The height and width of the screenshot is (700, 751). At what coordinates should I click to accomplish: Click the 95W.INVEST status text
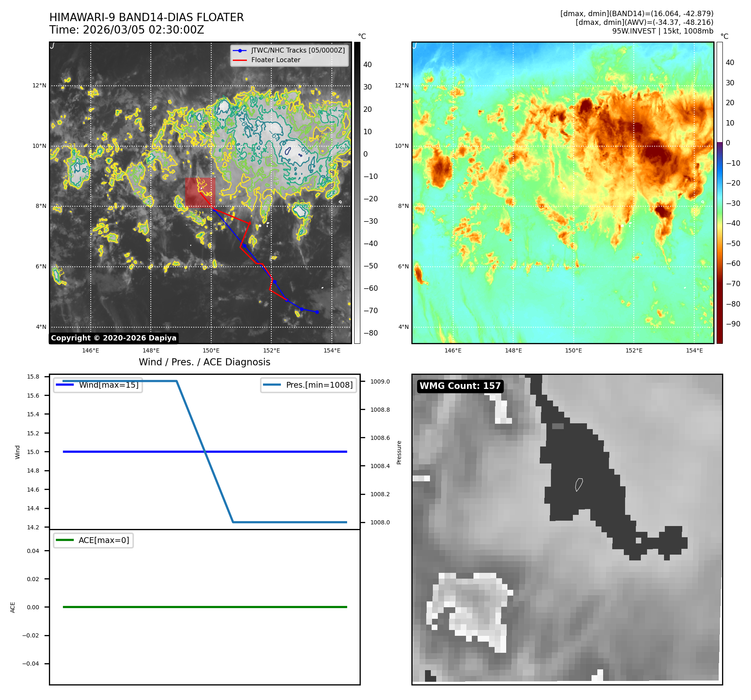(x=662, y=31)
